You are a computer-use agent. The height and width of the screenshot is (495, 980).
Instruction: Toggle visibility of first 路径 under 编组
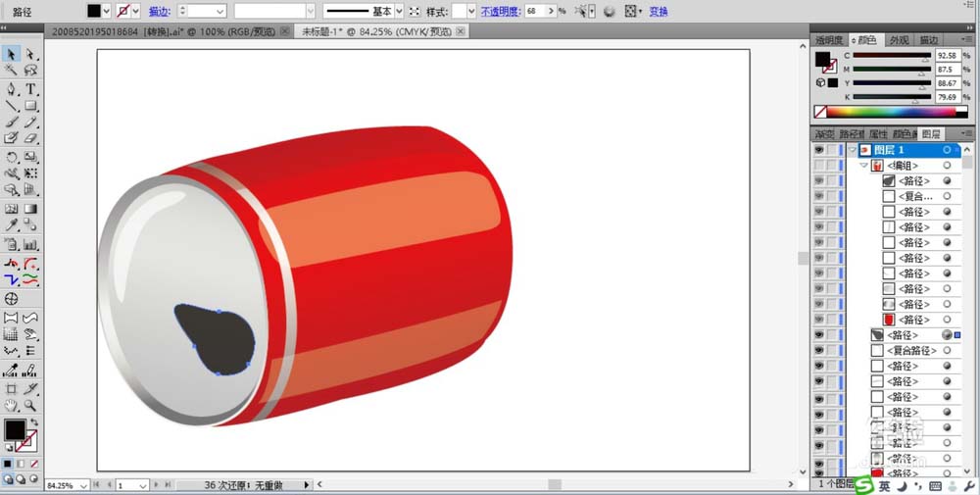coord(819,181)
